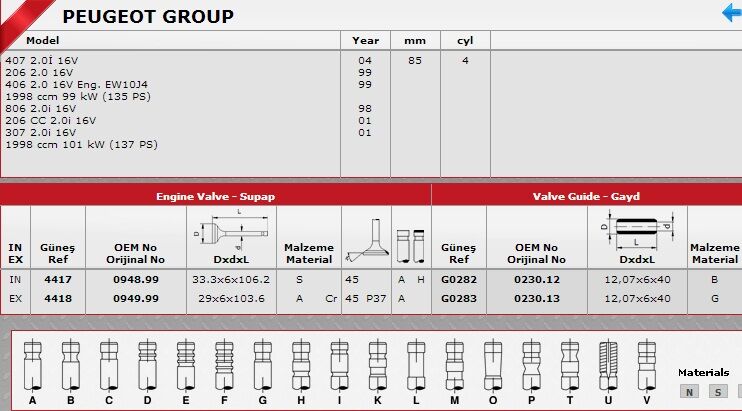
Task: Choose valve stem type F icon
Action: pos(223,364)
